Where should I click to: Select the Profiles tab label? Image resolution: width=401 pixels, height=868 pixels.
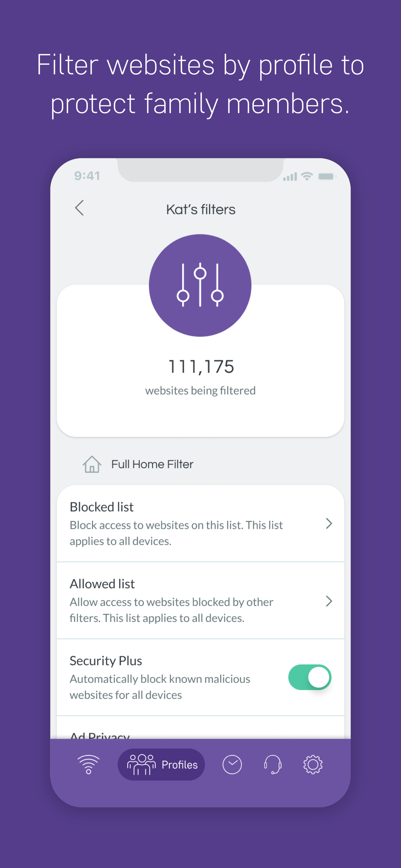[180, 765]
